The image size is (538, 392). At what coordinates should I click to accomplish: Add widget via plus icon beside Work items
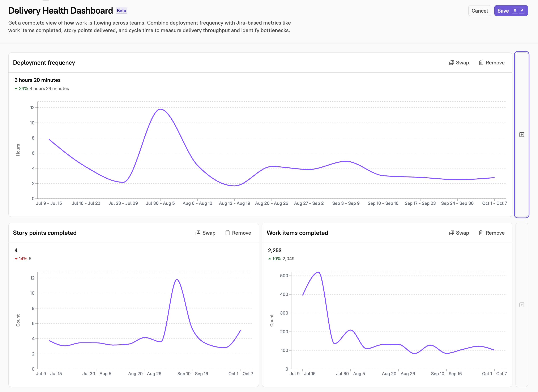click(x=521, y=305)
